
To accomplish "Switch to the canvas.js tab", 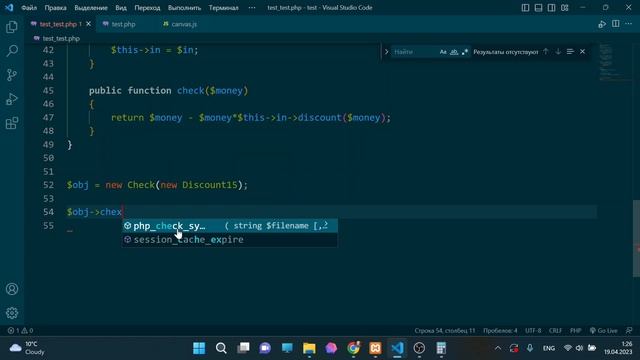I will [184, 24].
